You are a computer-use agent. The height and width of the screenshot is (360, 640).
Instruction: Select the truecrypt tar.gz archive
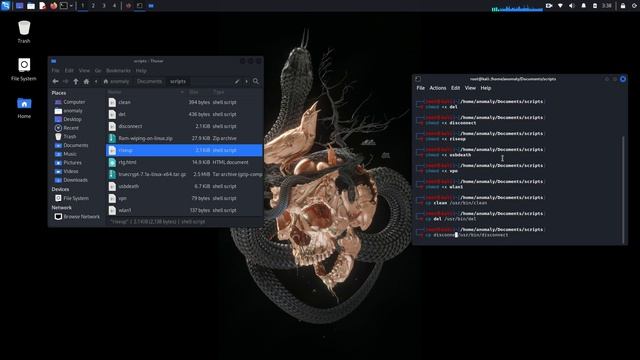click(184, 174)
